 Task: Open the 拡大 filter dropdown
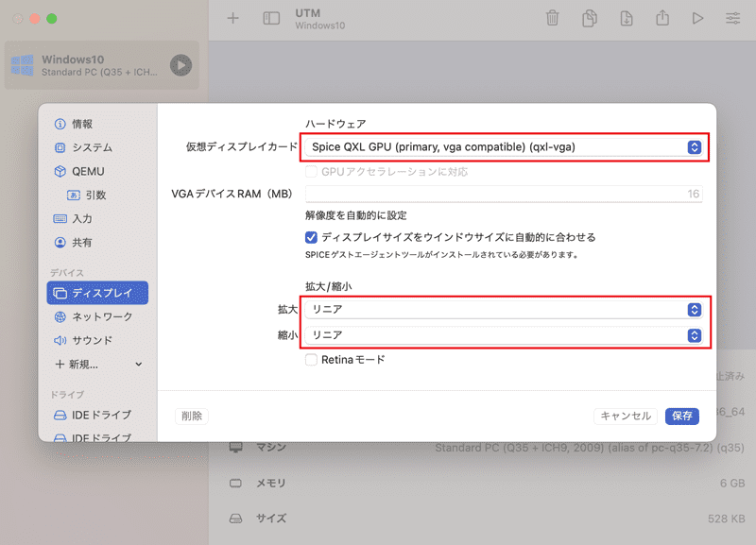[x=504, y=310]
